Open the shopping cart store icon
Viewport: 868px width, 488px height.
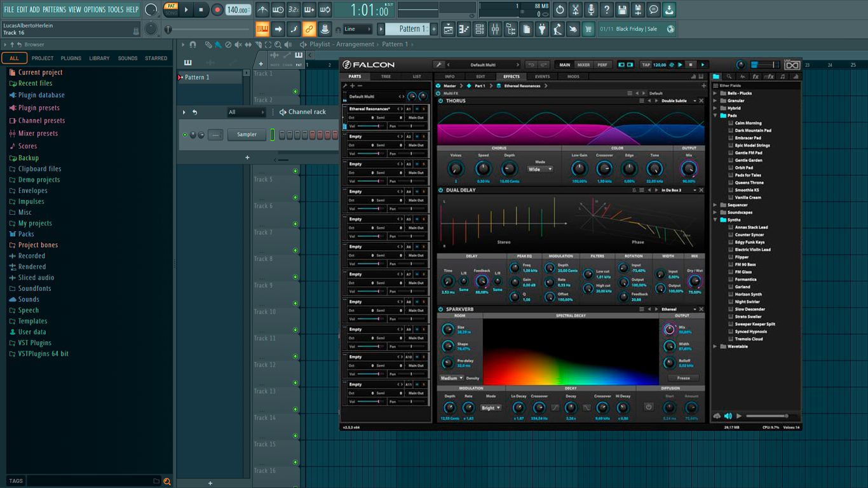pos(588,29)
